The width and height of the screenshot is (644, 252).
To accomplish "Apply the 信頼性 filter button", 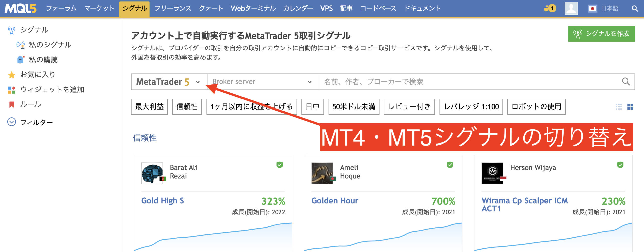I will click(x=187, y=107).
